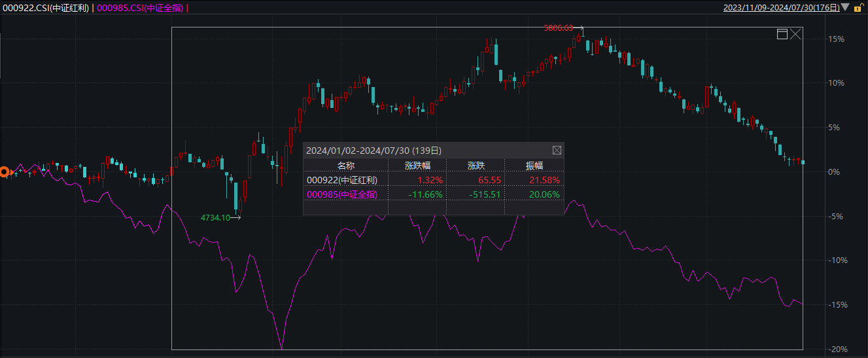The image size is (868, 358).
Task: Click the -20% axis label
Action: tap(836, 349)
